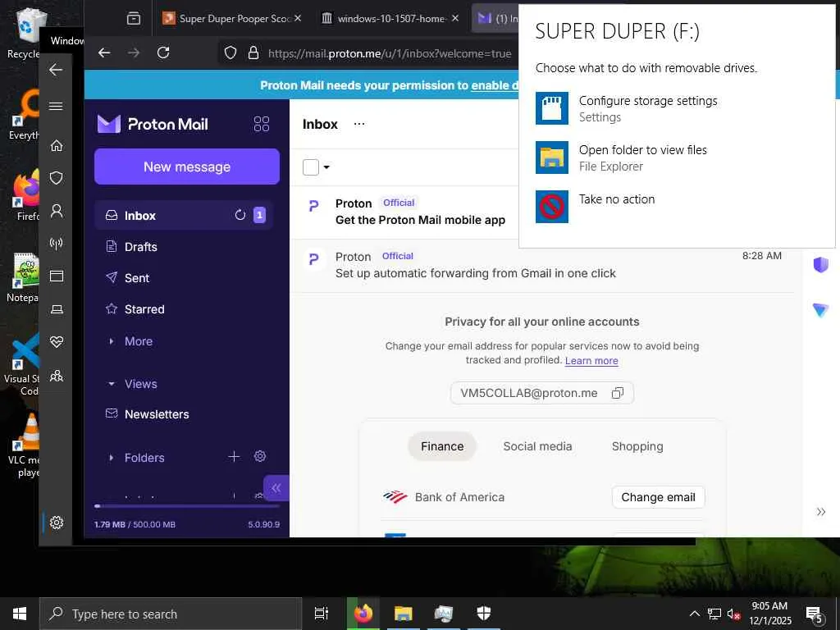Viewport: 840px width, 630px height.
Task: Open App & browser control icon in sidebar
Action: [57, 276]
